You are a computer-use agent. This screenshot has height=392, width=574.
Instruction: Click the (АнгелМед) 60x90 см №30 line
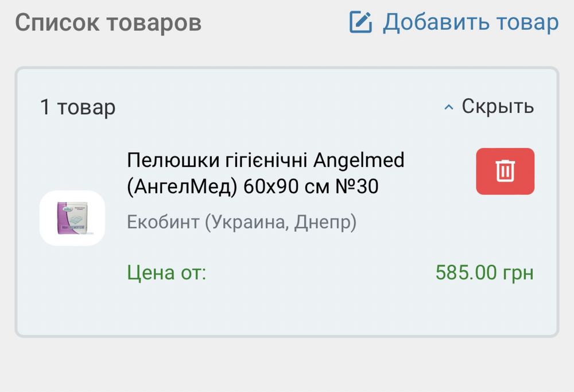253,187
